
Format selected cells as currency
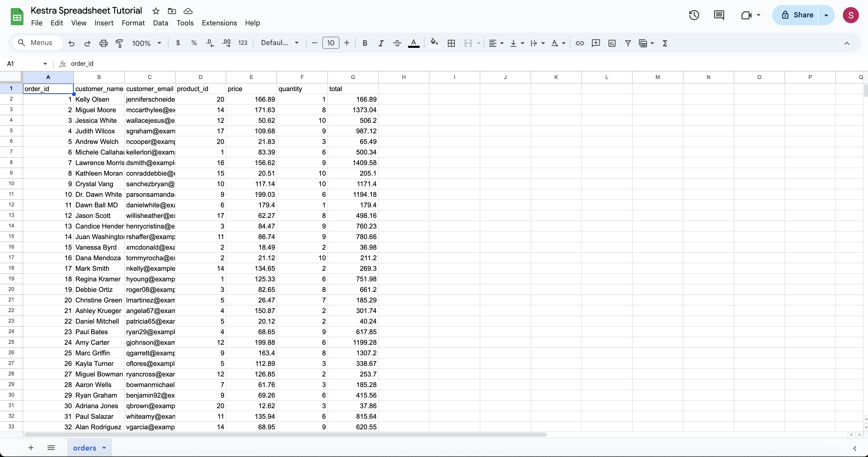(x=178, y=43)
